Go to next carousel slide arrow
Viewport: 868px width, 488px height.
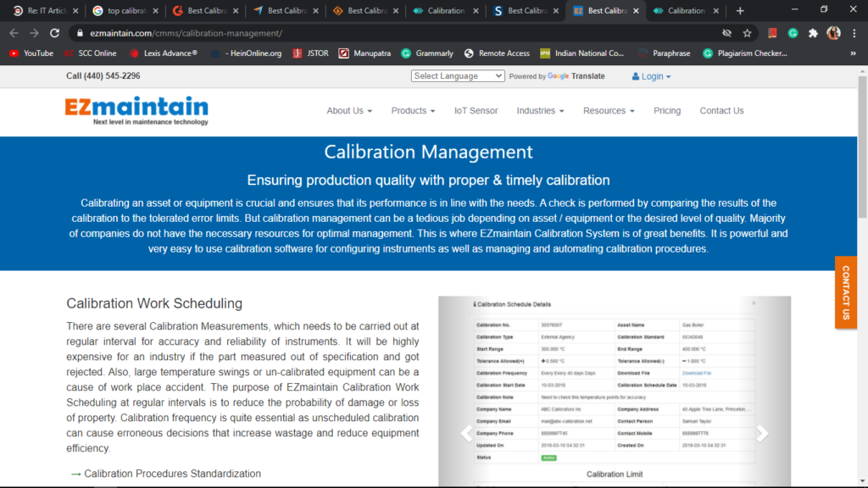761,433
